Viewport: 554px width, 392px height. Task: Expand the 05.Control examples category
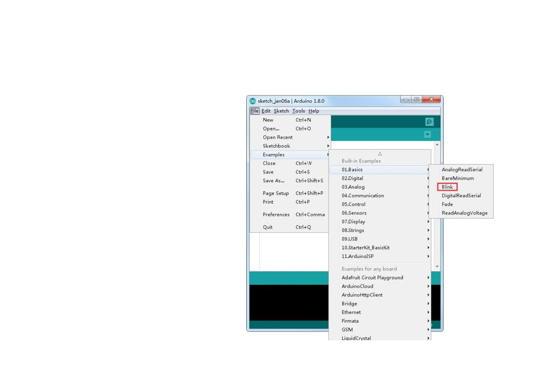pos(380,204)
